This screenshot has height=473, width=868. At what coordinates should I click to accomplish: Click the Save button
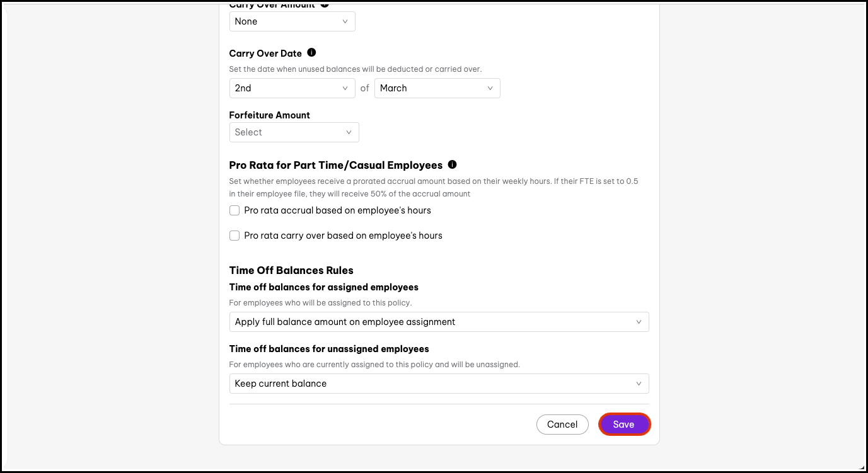[624, 425]
